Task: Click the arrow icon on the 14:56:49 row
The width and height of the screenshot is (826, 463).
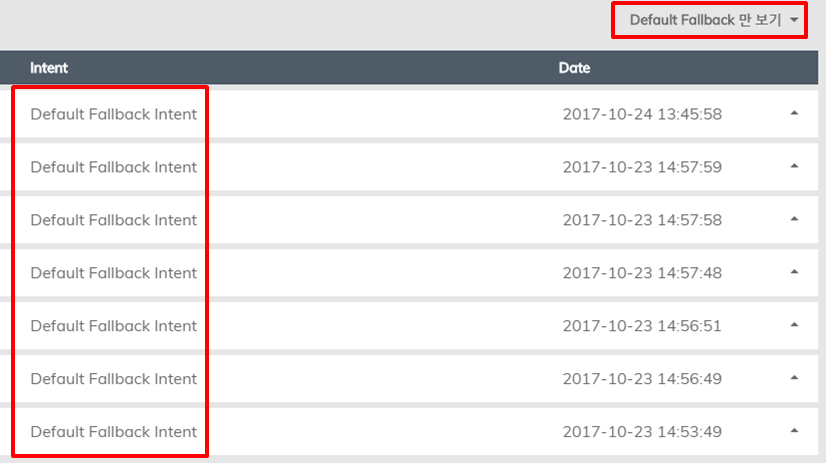Action: 794,378
